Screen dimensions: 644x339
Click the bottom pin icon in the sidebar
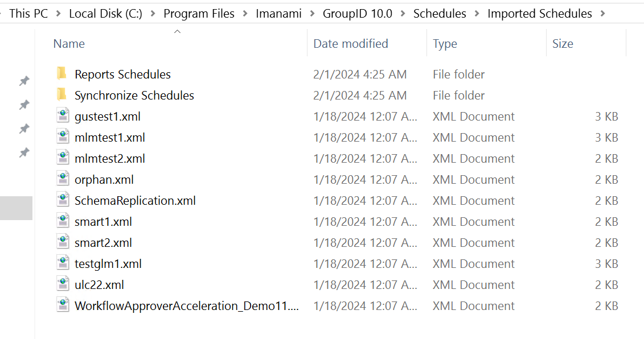pyautogui.click(x=24, y=152)
